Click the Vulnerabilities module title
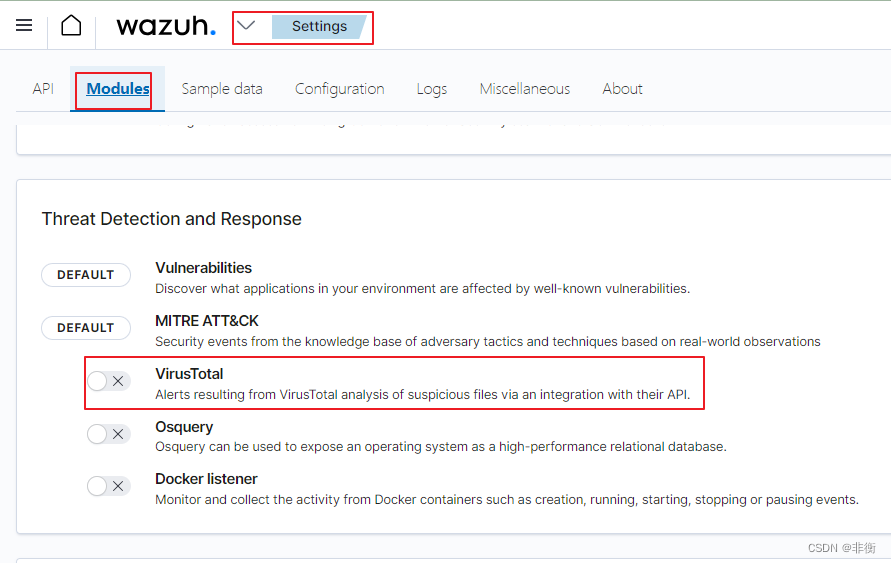Image resolution: width=891 pixels, height=563 pixels. click(x=203, y=268)
